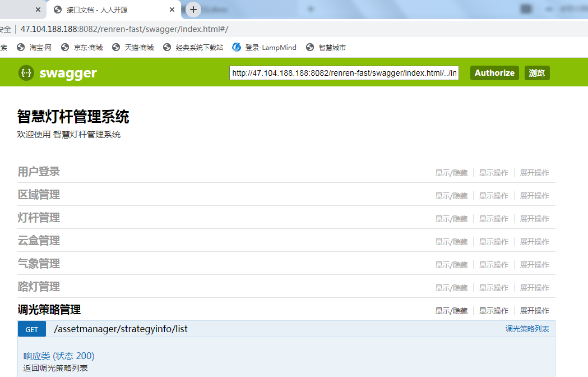Image resolution: width=588 pixels, height=377 pixels.
Task: Focus the swagger API URL input field
Action: click(344, 73)
